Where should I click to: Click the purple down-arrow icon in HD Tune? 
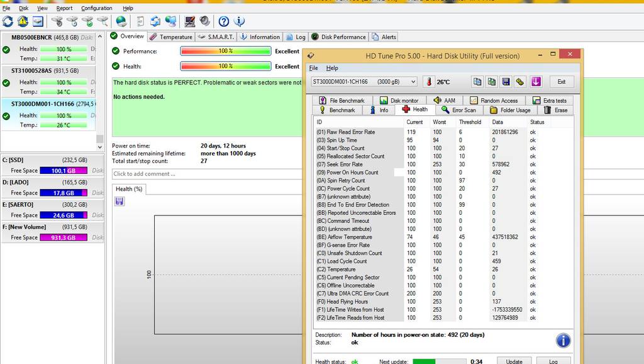coord(536,82)
